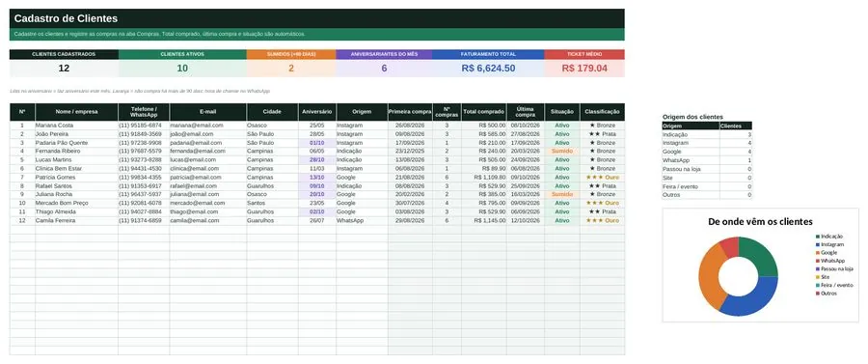Click the highlighted birthday cell 13/10
The image size is (868, 364).
(317, 178)
